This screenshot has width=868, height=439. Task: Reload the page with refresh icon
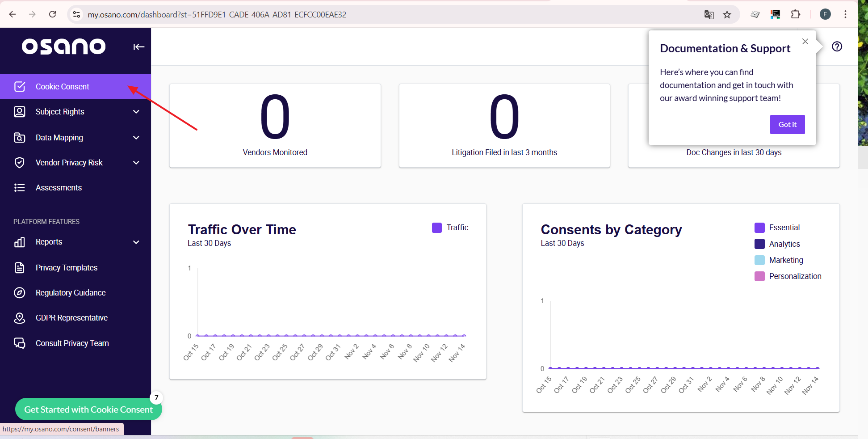click(x=52, y=14)
